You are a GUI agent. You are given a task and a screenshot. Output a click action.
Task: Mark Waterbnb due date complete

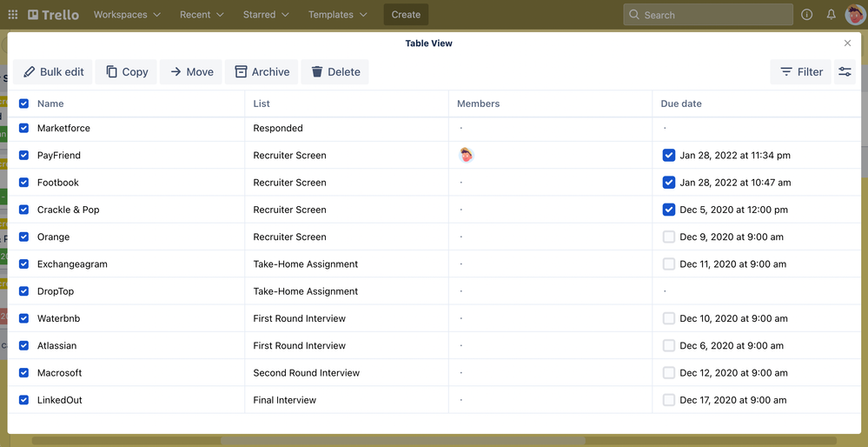[669, 318]
